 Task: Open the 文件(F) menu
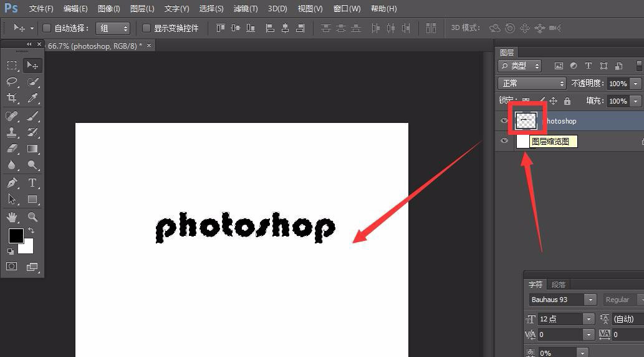point(41,8)
